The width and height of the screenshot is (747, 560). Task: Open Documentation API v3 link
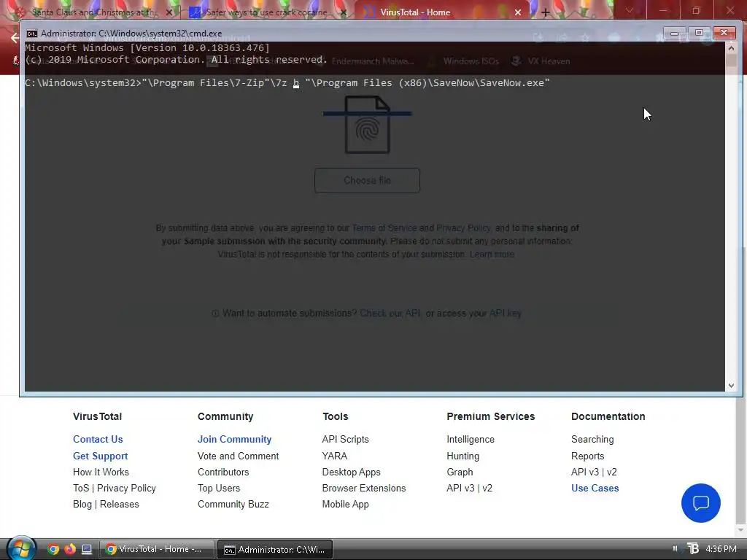pyautogui.click(x=585, y=472)
